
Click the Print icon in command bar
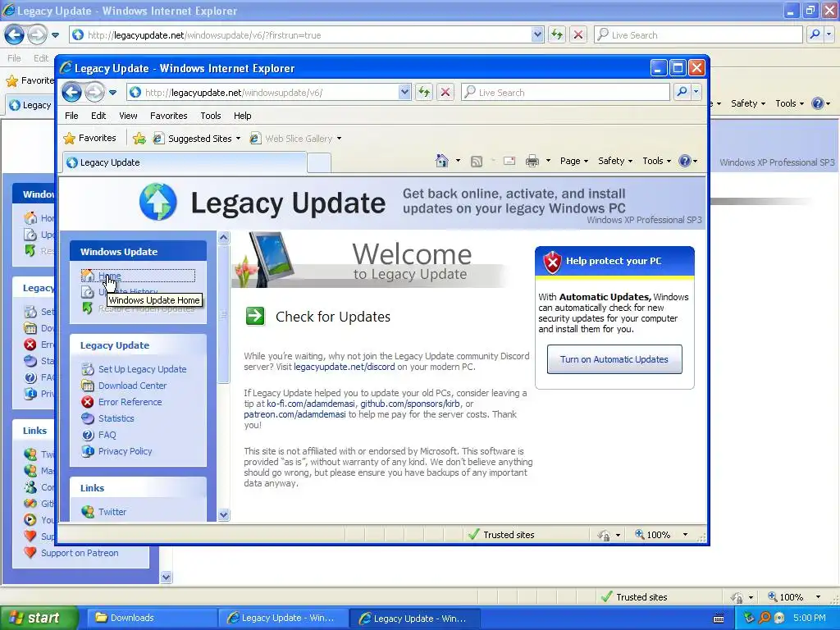[x=532, y=161]
